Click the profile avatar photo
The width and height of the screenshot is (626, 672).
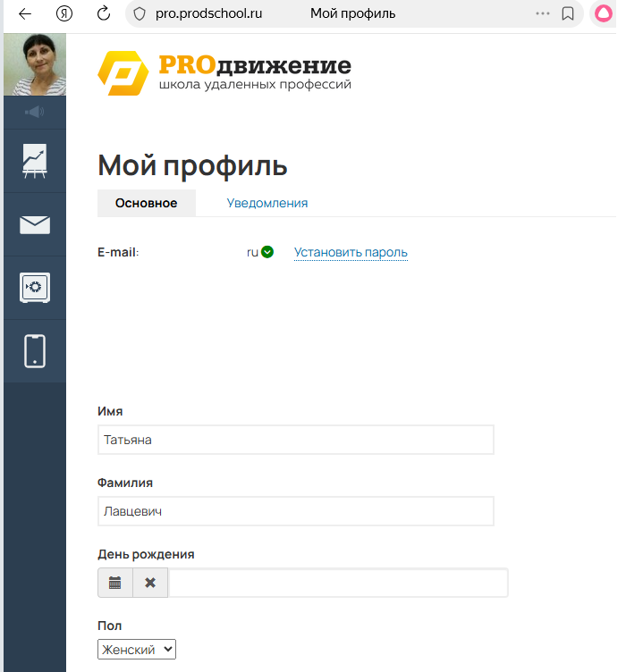(x=35, y=64)
